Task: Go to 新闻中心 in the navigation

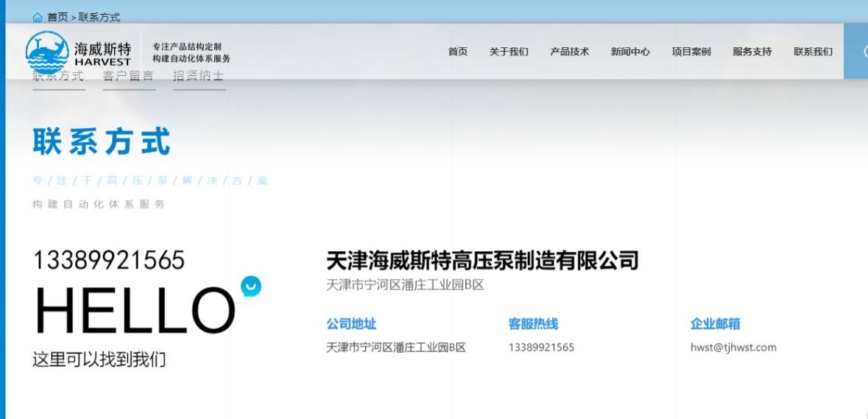Action: [630, 52]
